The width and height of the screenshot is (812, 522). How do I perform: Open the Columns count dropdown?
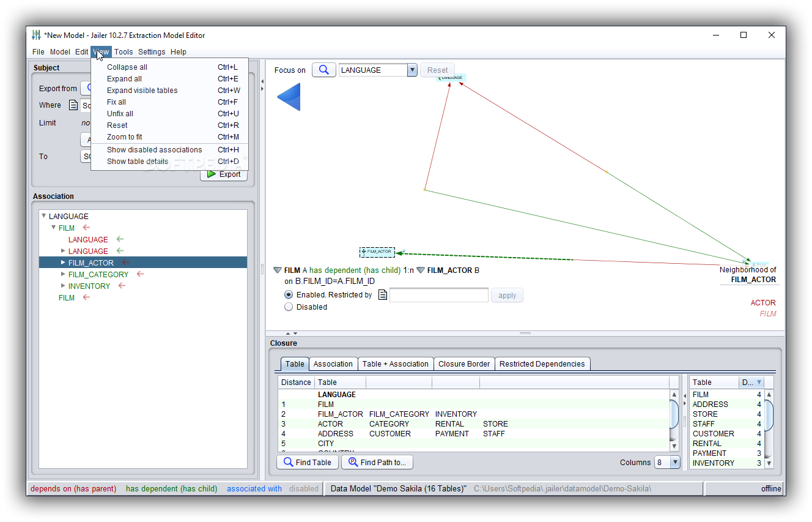675,462
